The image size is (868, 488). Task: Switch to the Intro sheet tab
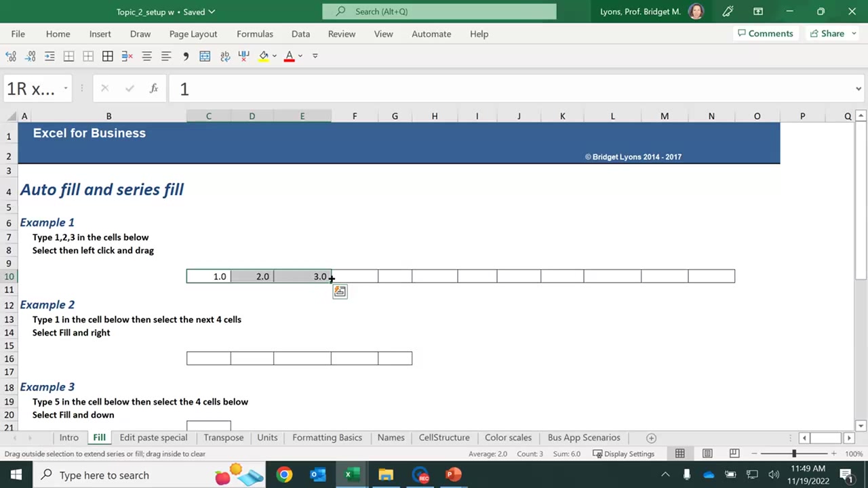tap(68, 438)
